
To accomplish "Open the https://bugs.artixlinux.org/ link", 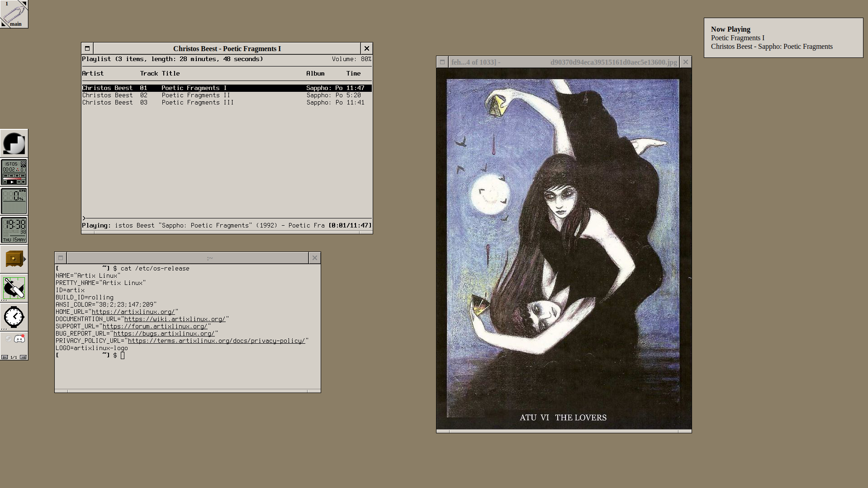I will pyautogui.click(x=164, y=334).
